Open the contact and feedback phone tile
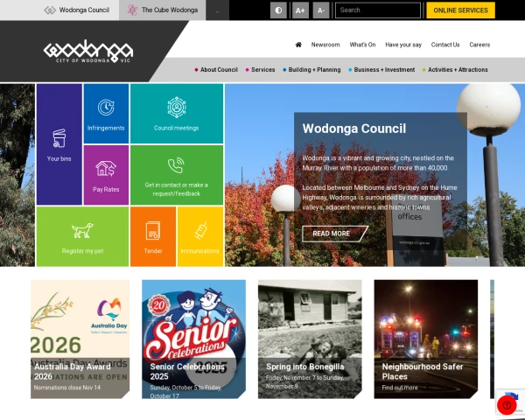 (x=177, y=175)
